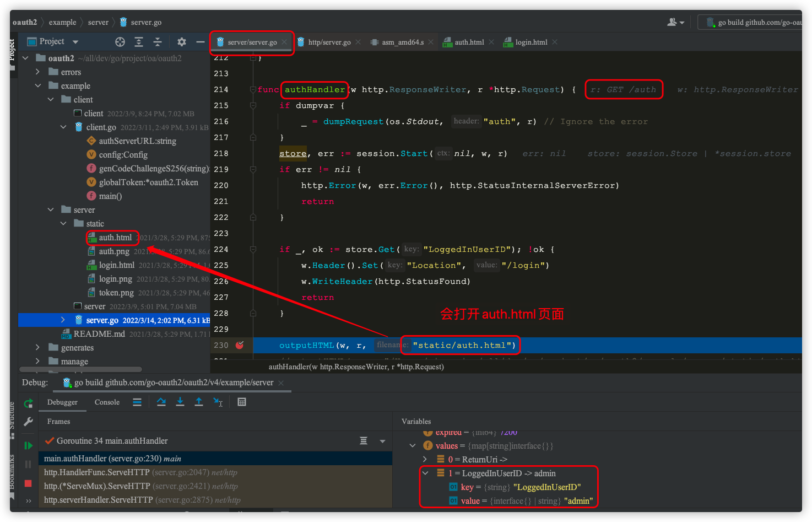Open the Goroutine 34 selector dropdown arrow
The image size is (812, 522).
click(382, 441)
